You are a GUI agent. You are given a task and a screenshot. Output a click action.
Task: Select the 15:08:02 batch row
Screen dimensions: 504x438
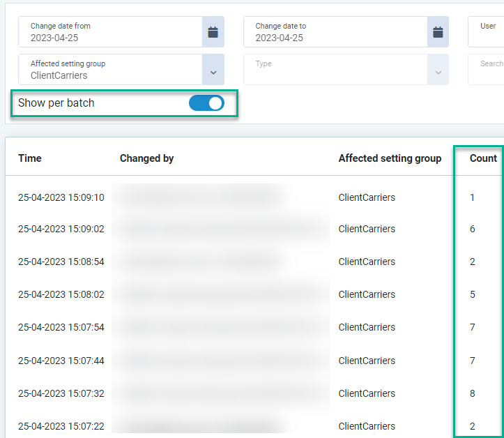(61, 294)
